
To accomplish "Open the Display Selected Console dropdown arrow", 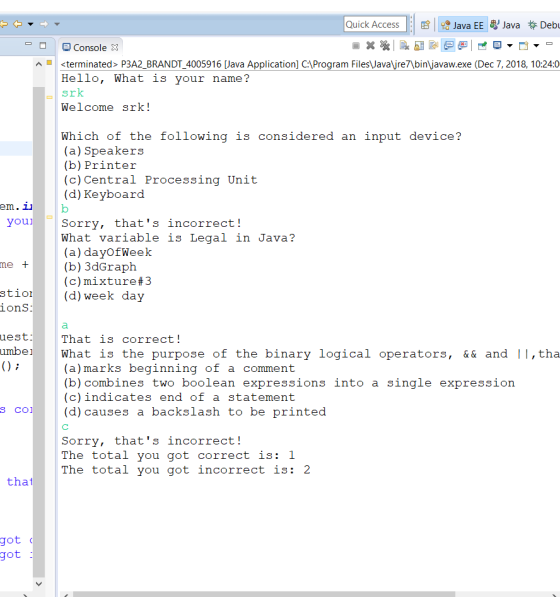I will click(509, 46).
